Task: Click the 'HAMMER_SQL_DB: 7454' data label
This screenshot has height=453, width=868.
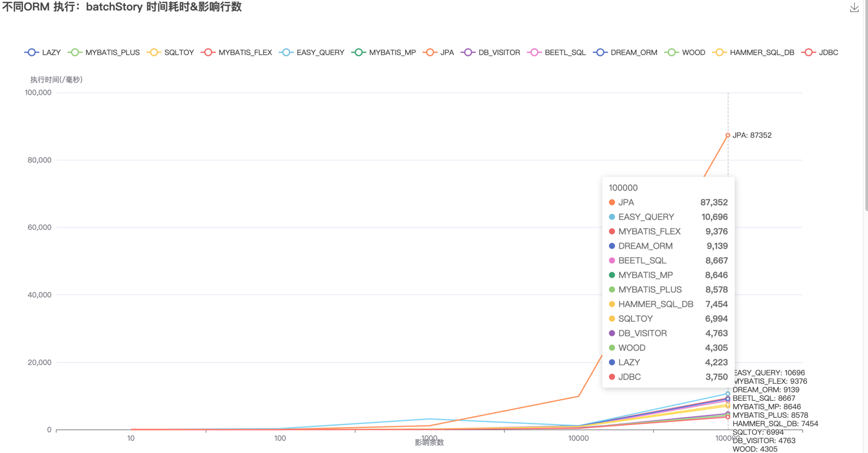Action: tap(776, 424)
